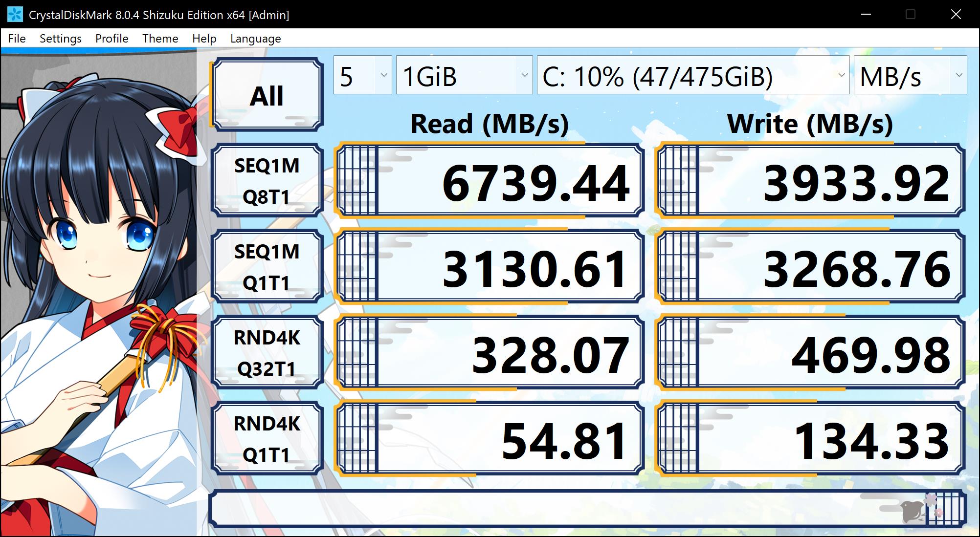Image resolution: width=980 pixels, height=537 pixels.
Task: Open the Theme menu
Action: pos(160,39)
